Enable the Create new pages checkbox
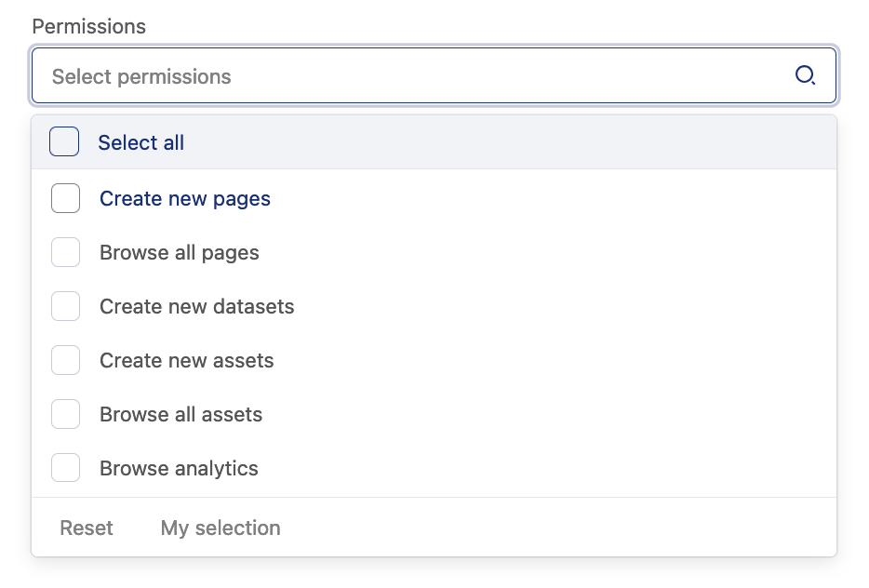Viewport: 869px width, 588px height. [x=65, y=198]
